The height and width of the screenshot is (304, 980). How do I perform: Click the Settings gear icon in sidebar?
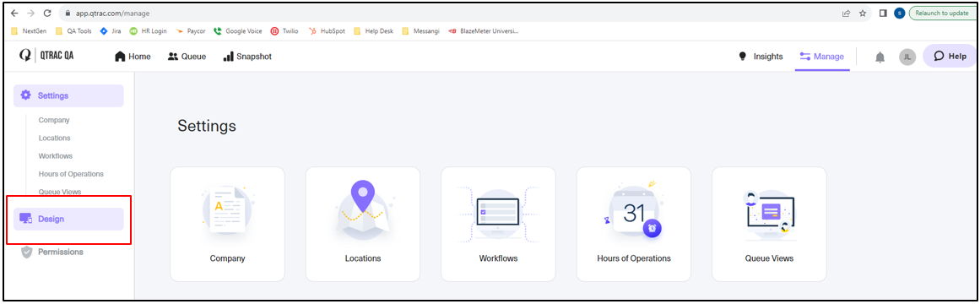coord(25,95)
